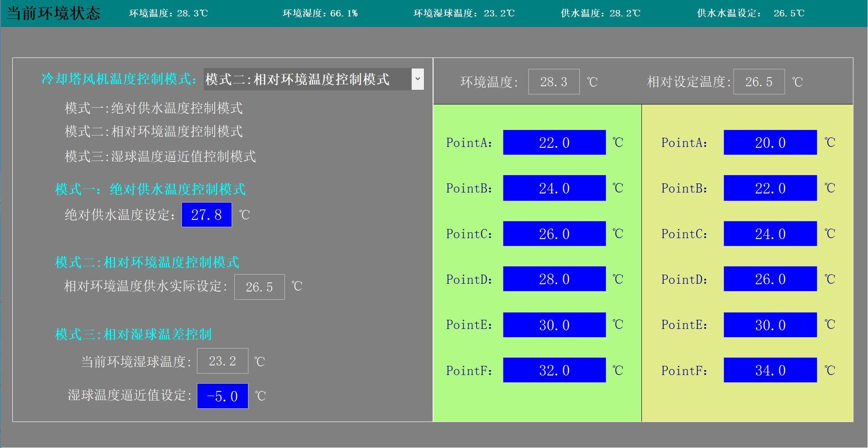This screenshot has height=448, width=868.
Task: Click yellow panel PointF value 34.0
Action: pos(770,370)
